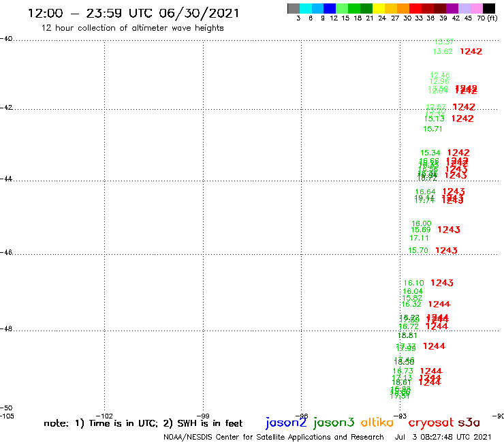The image size is (504, 443).
Task: Click wave height value 13.62
Action: (x=443, y=52)
